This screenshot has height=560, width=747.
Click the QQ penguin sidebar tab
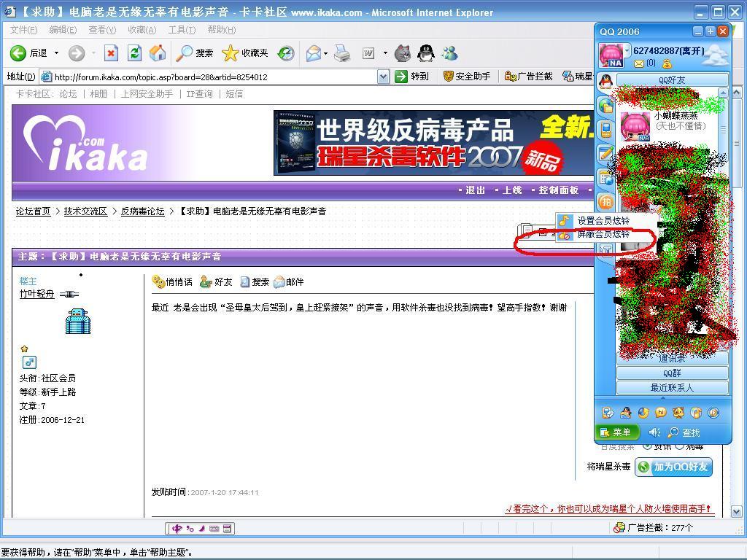click(x=605, y=81)
